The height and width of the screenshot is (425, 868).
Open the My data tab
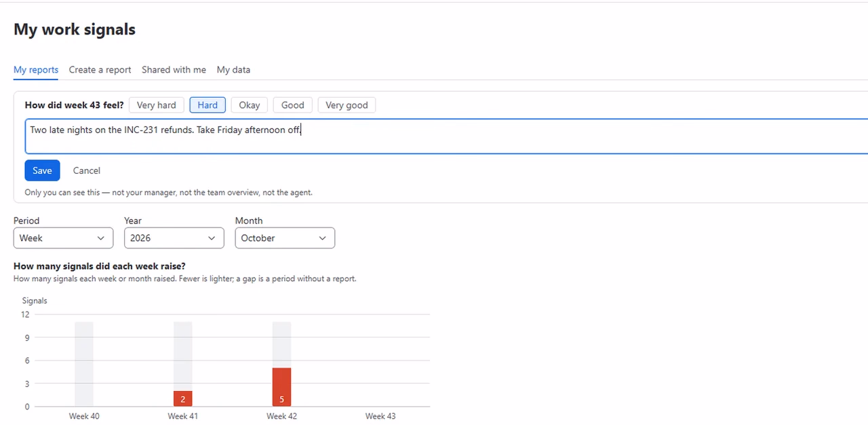coord(233,70)
